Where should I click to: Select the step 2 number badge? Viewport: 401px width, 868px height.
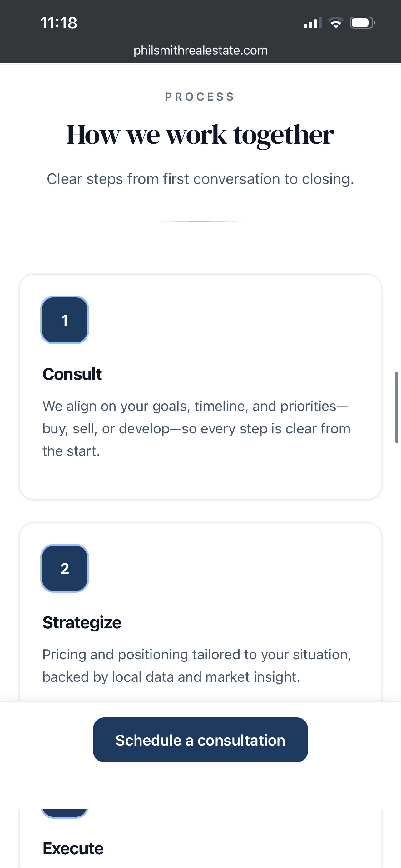click(x=64, y=568)
